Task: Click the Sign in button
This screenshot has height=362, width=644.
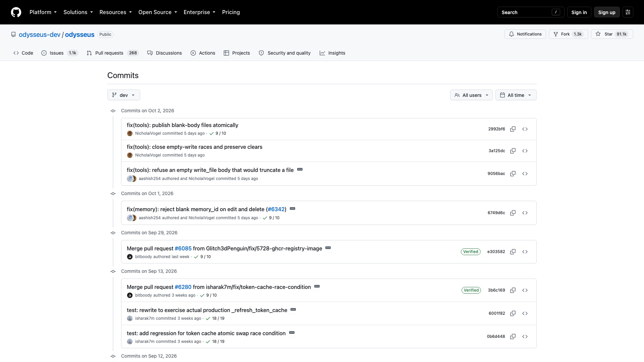Action: (x=579, y=12)
